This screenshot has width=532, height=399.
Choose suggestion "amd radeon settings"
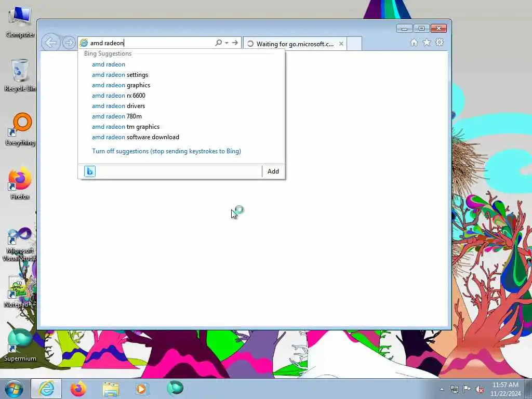[x=181, y=75]
